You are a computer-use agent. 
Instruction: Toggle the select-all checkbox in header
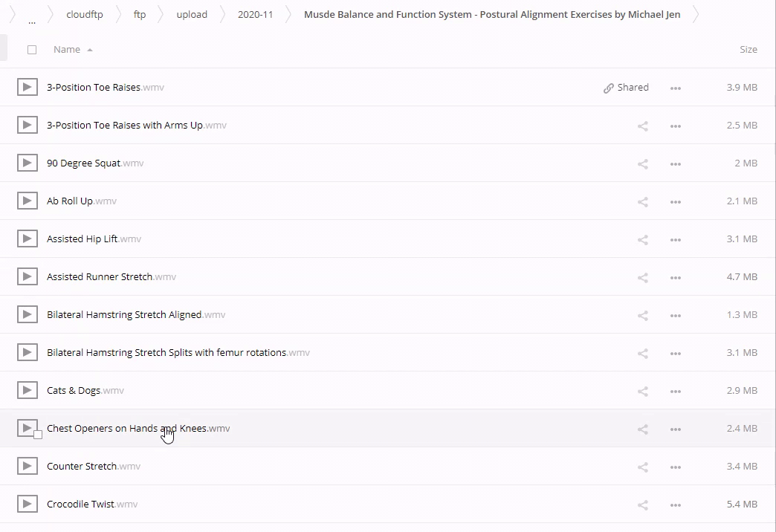[x=31, y=50]
